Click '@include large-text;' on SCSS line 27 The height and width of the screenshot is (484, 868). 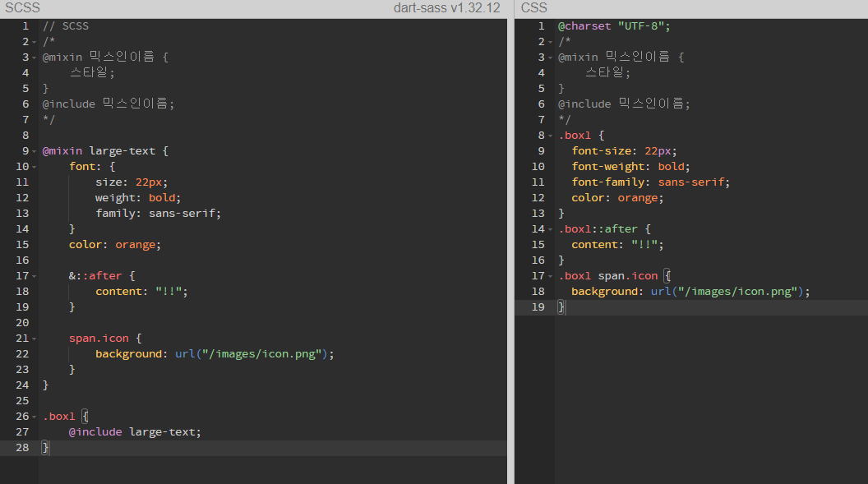(135, 432)
